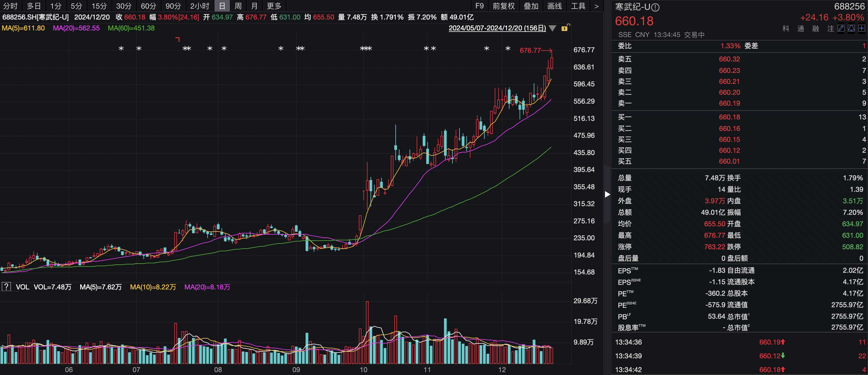Click the volume MA(20)=8.18万 label
Viewport: 868px width, 375px height.
pos(207,287)
